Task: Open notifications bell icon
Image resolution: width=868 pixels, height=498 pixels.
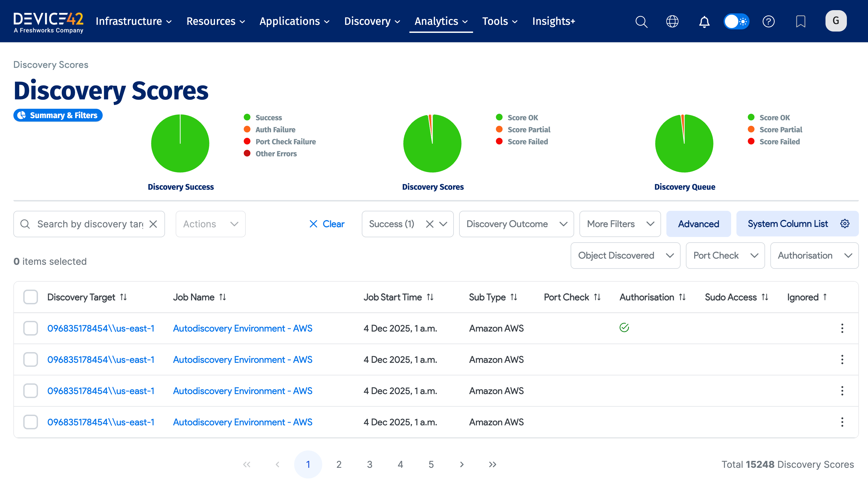Action: (704, 22)
